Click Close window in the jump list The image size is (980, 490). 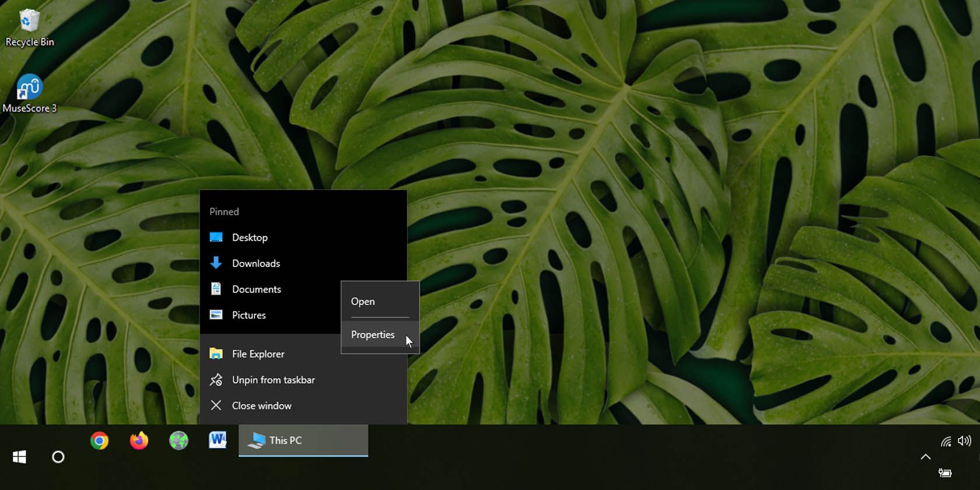tap(261, 406)
